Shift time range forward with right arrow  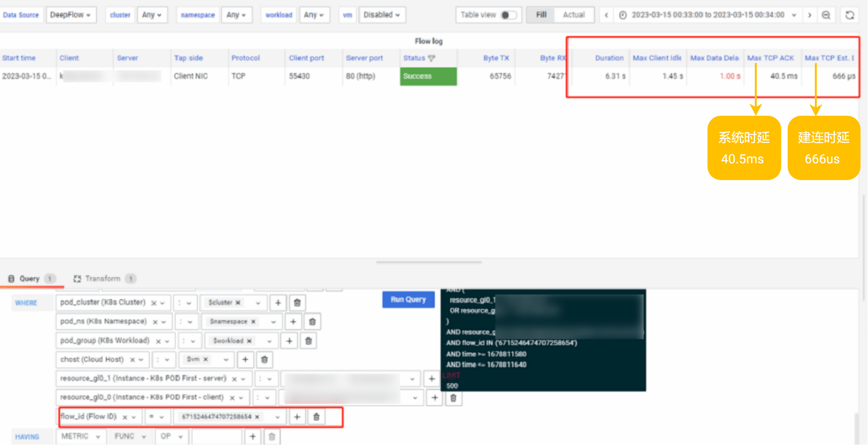tap(809, 15)
